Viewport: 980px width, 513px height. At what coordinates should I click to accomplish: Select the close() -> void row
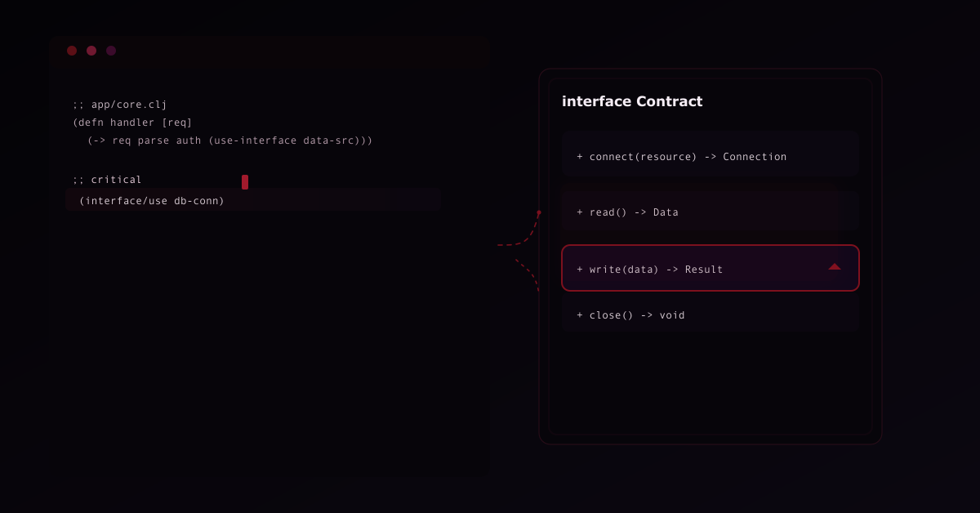[710, 314]
